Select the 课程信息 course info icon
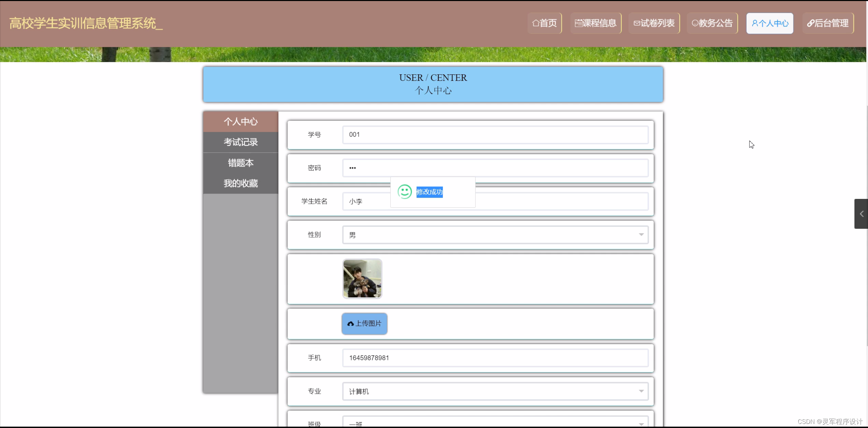The width and height of the screenshot is (868, 428). pos(579,23)
